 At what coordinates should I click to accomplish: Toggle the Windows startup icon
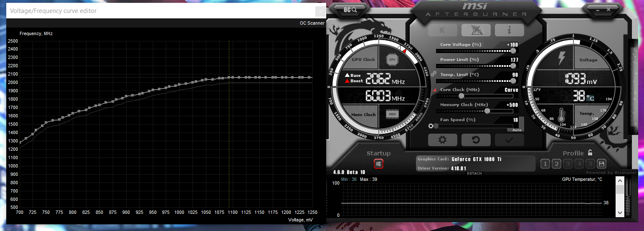point(378,164)
